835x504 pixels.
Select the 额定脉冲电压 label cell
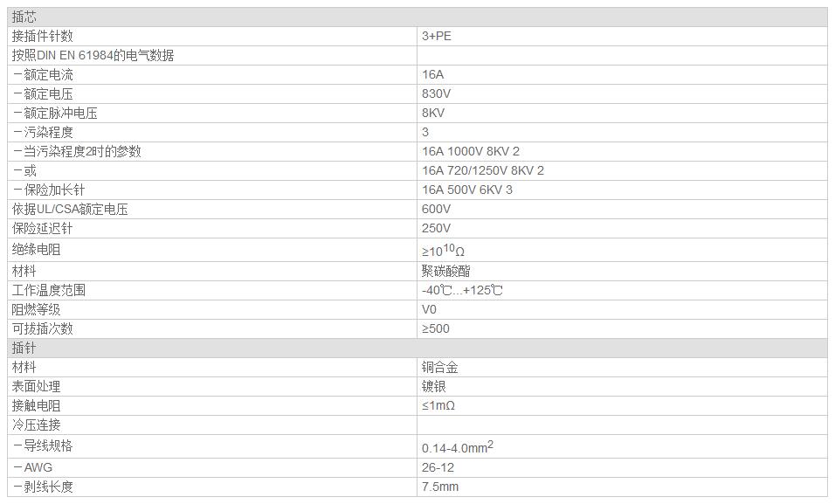[55, 113]
